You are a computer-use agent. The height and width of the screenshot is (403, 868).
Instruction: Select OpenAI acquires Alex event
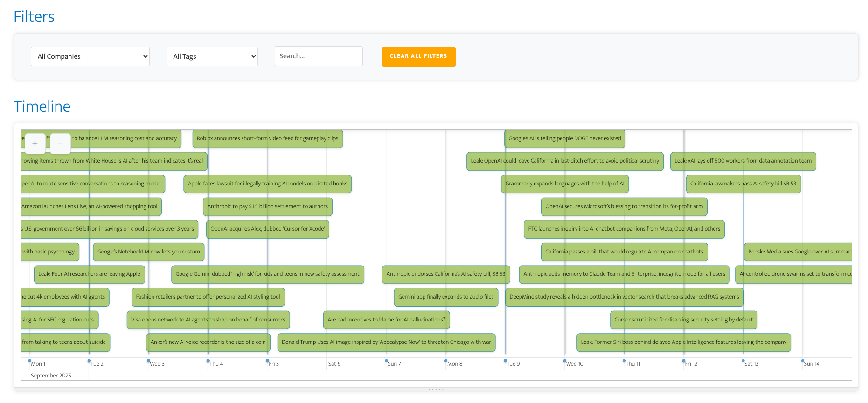click(267, 229)
